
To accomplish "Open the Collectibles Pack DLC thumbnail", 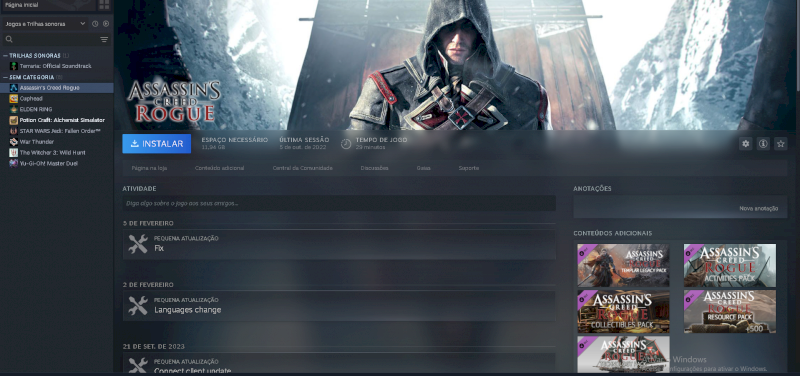I will [x=623, y=311].
